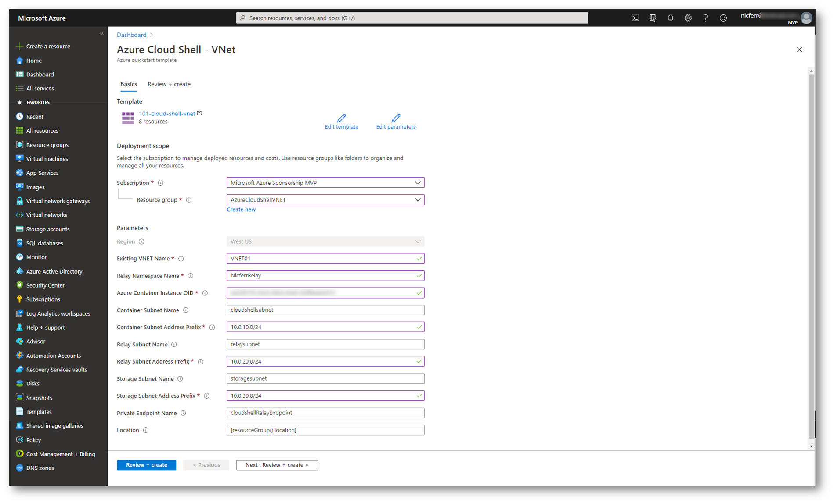Screen dimensions: 834x504
Task: Click Create a resource plus icon
Action: click(19, 46)
